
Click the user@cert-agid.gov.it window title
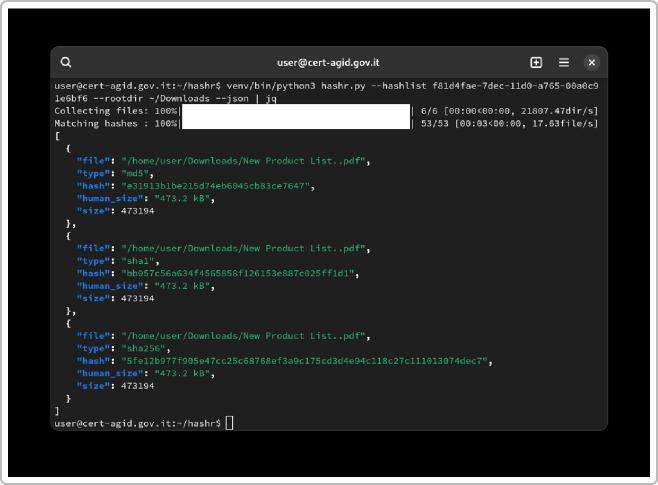328,62
